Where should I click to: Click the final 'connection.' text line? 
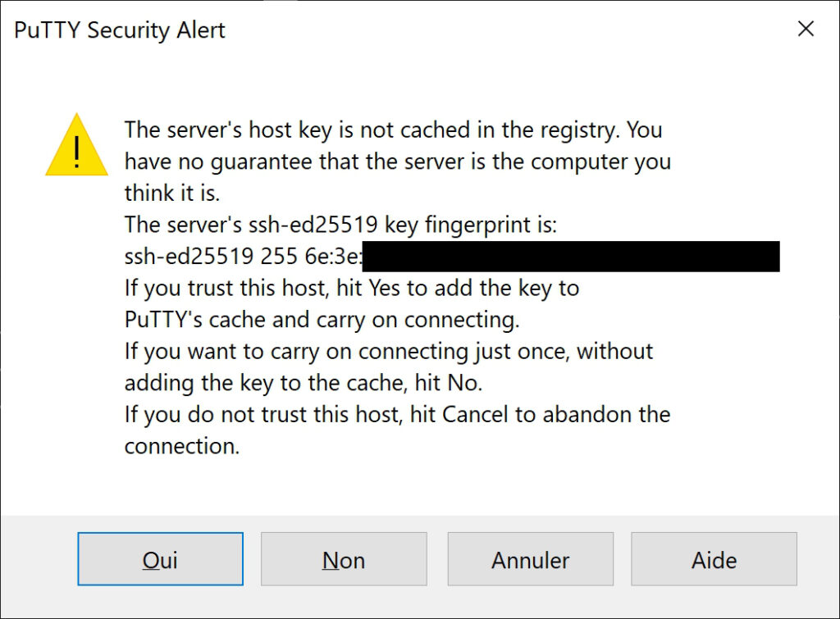(x=181, y=446)
